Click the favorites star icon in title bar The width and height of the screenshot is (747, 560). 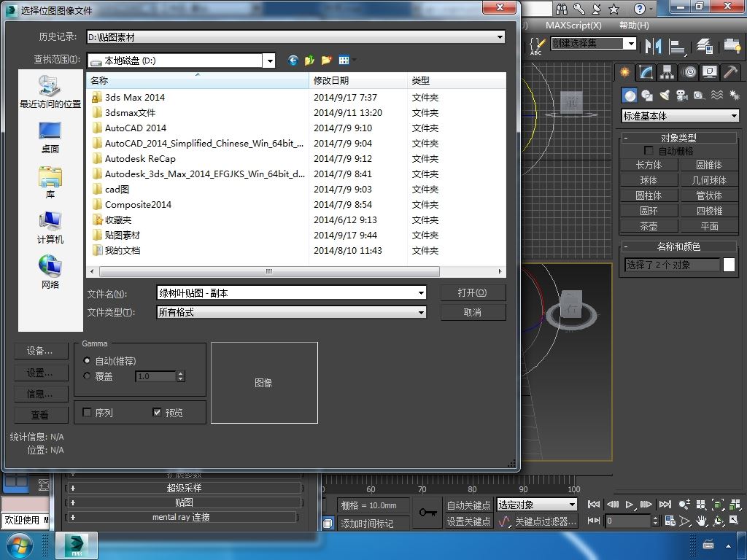(614, 9)
